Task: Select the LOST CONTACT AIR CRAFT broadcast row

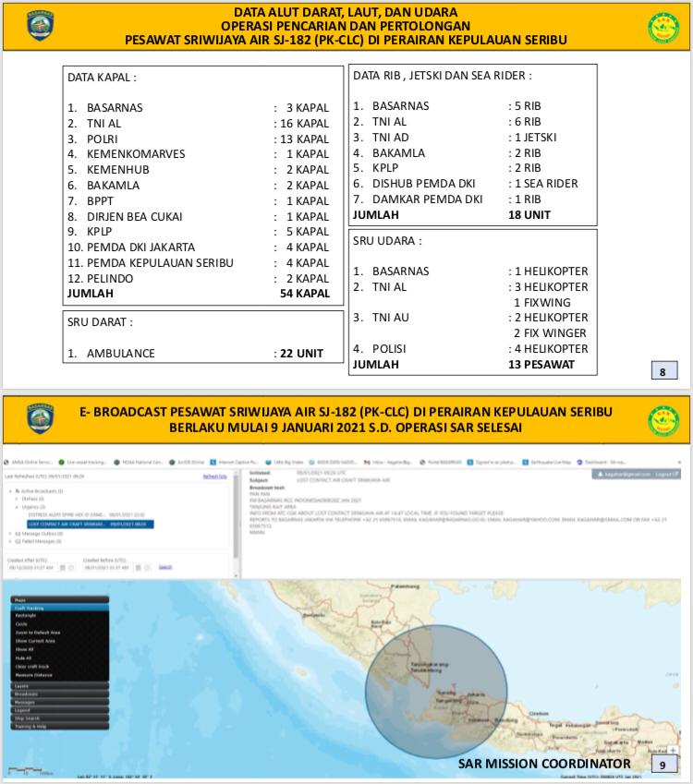Action: (x=91, y=524)
